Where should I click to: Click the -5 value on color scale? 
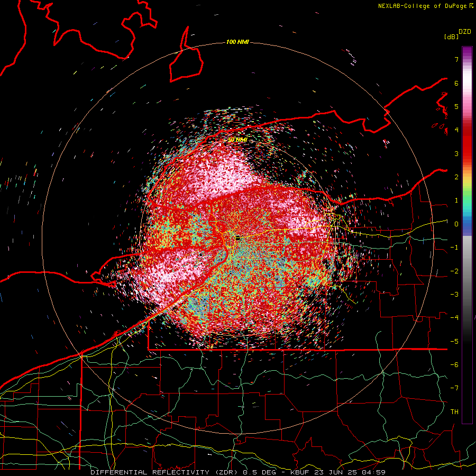454,342
